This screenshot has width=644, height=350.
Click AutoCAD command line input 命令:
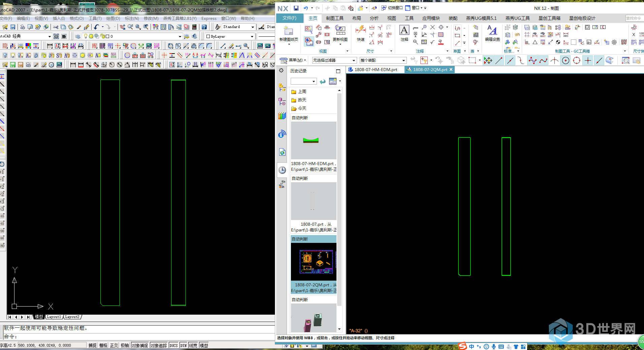click(x=139, y=337)
